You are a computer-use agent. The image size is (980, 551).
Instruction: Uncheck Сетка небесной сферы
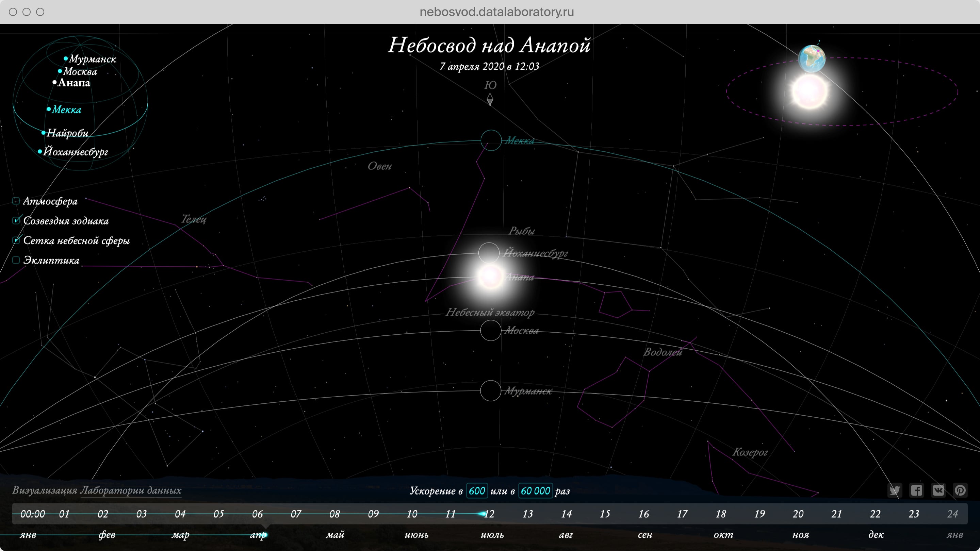coord(16,240)
